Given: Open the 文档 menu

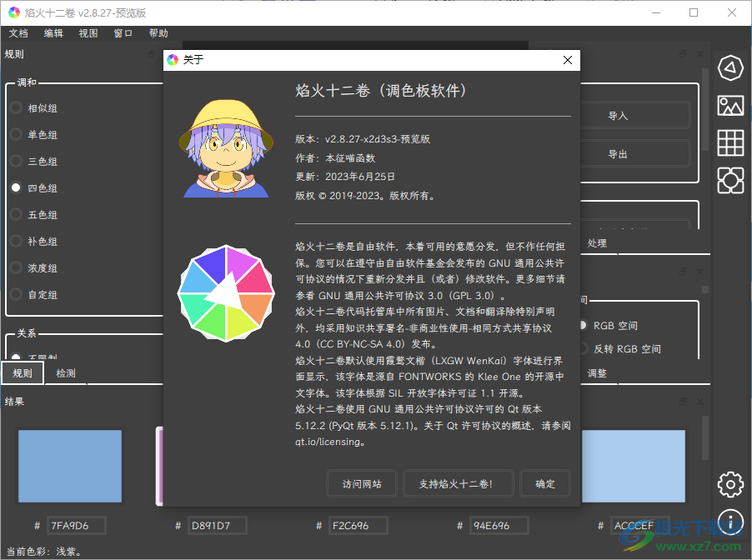Looking at the screenshot, I should [x=18, y=32].
